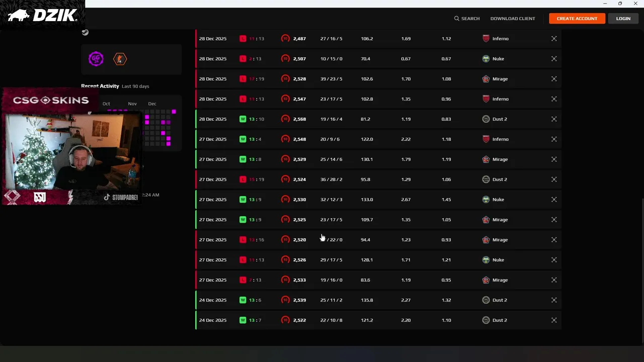The width and height of the screenshot is (644, 362).
Task: Click Dust 2 map icon in 2,568 row
Action: [x=486, y=119]
